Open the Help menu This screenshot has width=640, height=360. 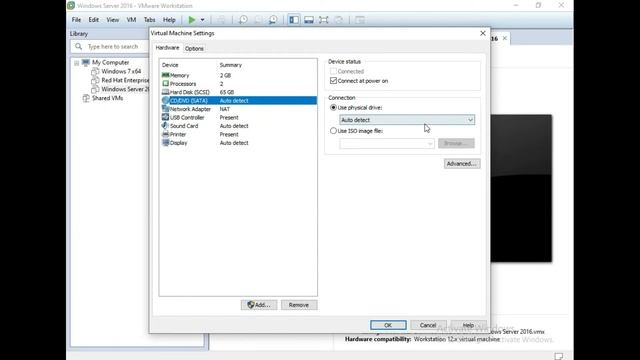coord(169,20)
